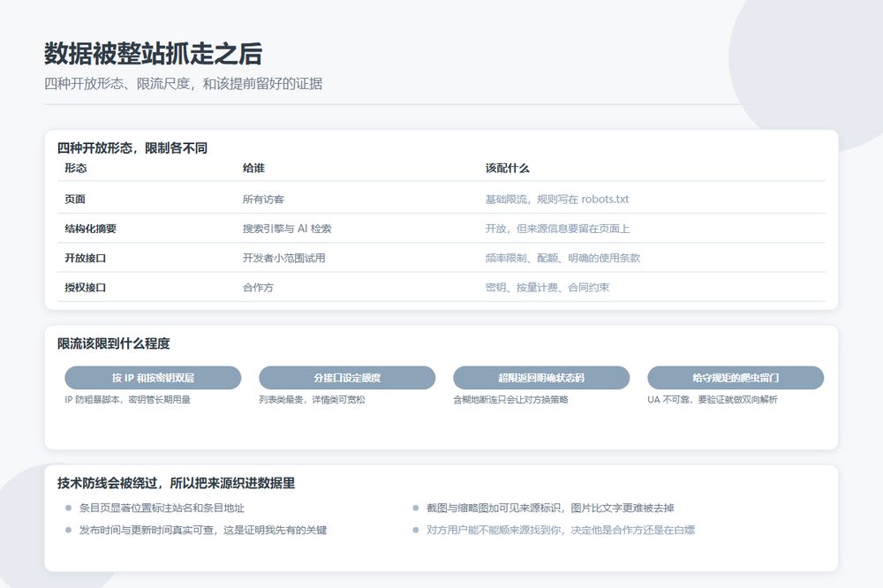The width and height of the screenshot is (883, 588).
Task: Click the bullet starting with 截图与缩略图加可见来源标识
Action: pyautogui.click(x=550, y=508)
